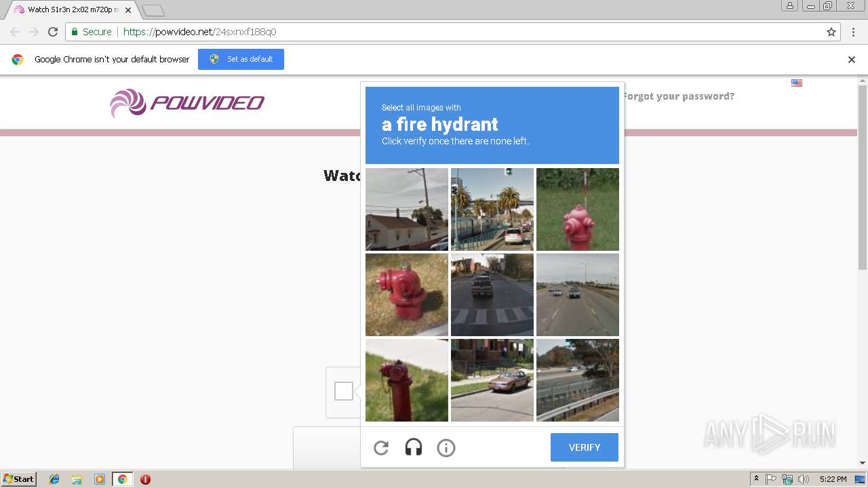This screenshot has width=868, height=488.
Task: Tick the reCAPTCHA checkbox
Action: coord(344,391)
